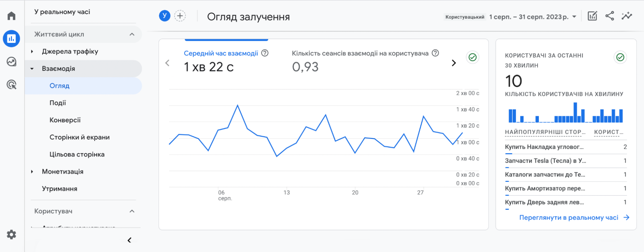
Task: Click green check status on chart card
Action: (472, 57)
